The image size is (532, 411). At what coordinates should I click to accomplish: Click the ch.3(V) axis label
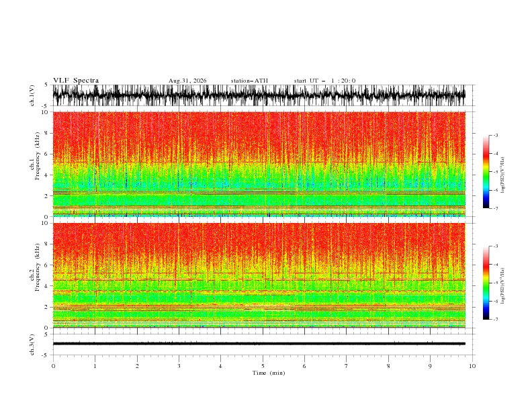[32, 345]
